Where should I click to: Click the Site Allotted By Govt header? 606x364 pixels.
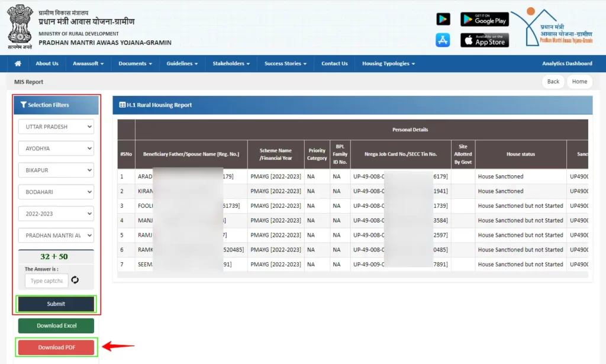coord(463,154)
